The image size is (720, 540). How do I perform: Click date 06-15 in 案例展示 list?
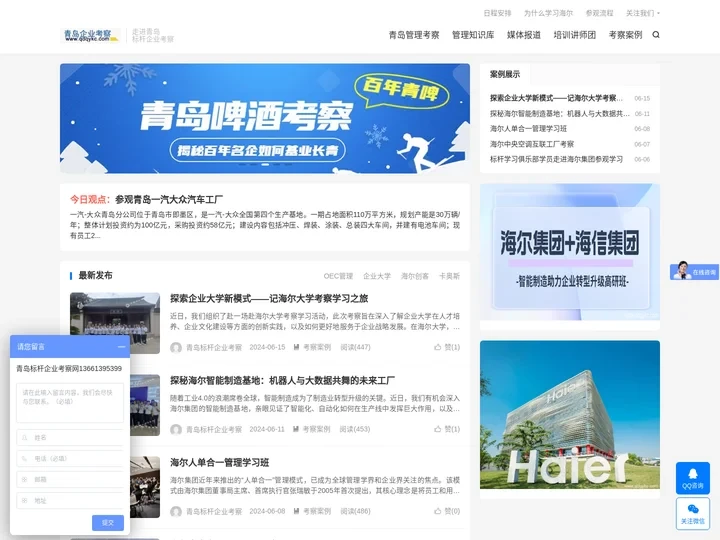point(642,98)
